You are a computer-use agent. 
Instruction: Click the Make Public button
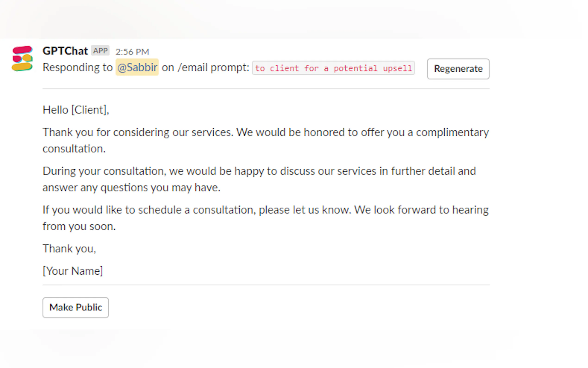point(76,307)
